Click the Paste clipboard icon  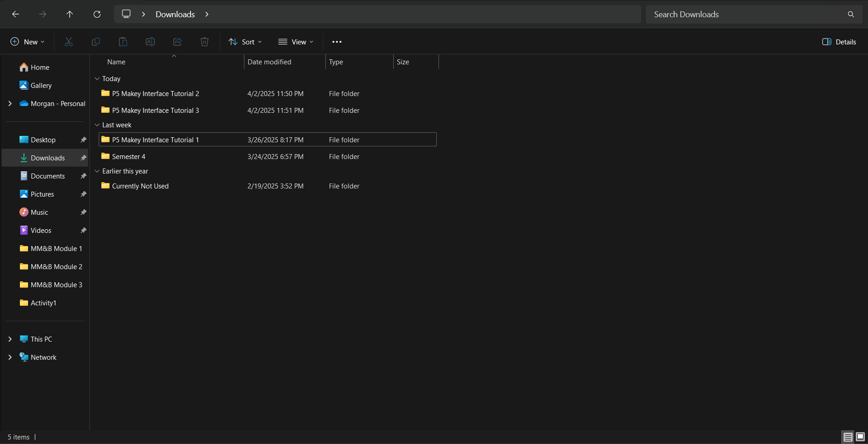[x=123, y=42]
